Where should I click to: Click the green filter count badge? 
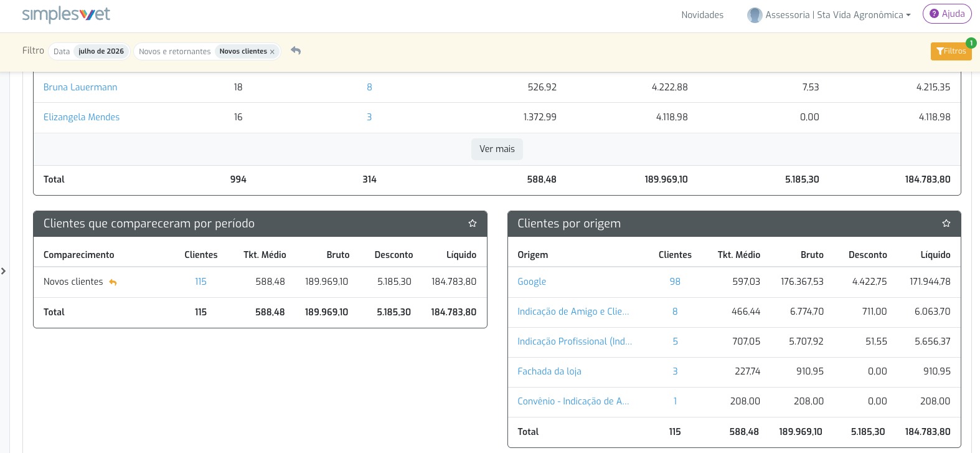(x=971, y=43)
